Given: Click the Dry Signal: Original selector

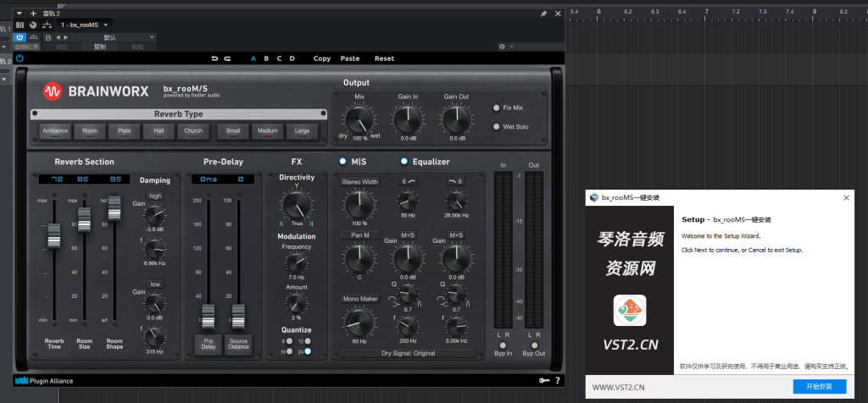Looking at the screenshot, I should 408,353.
